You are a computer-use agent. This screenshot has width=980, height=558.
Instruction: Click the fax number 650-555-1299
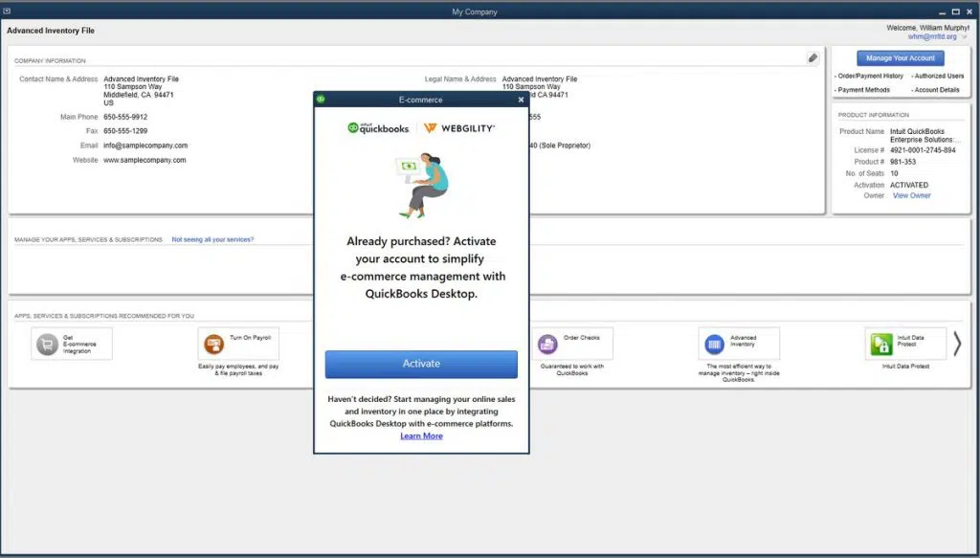pos(125,131)
